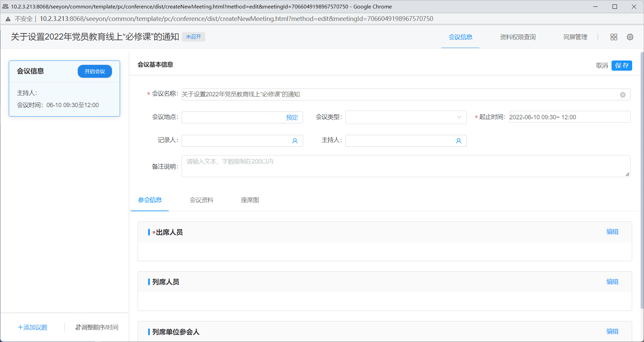Screen dimensions: 644x342
Task: Click the Chrome profile icon in title bar
Action: click(x=5, y=6)
